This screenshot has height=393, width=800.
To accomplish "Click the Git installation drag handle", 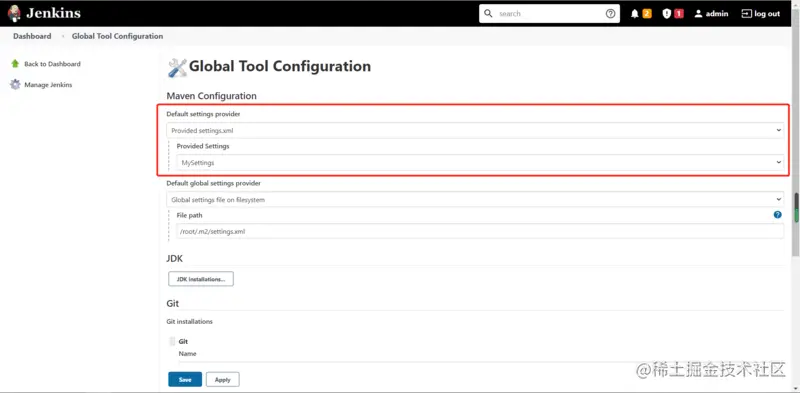I will pyautogui.click(x=172, y=341).
